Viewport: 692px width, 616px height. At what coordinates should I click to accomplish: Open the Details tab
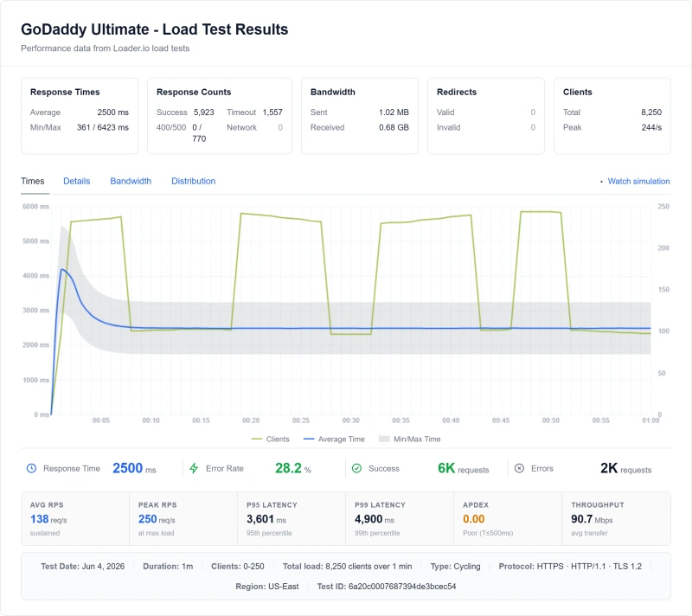76,181
